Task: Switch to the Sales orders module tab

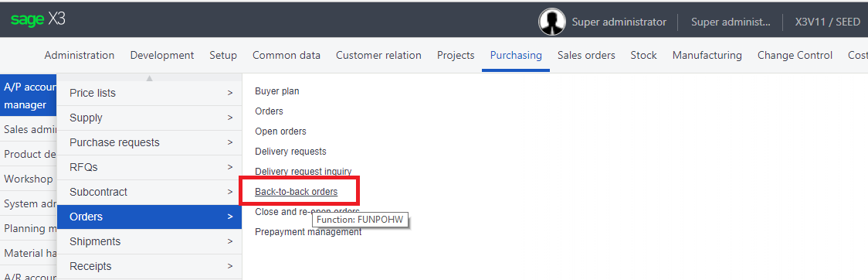Action: (x=586, y=55)
